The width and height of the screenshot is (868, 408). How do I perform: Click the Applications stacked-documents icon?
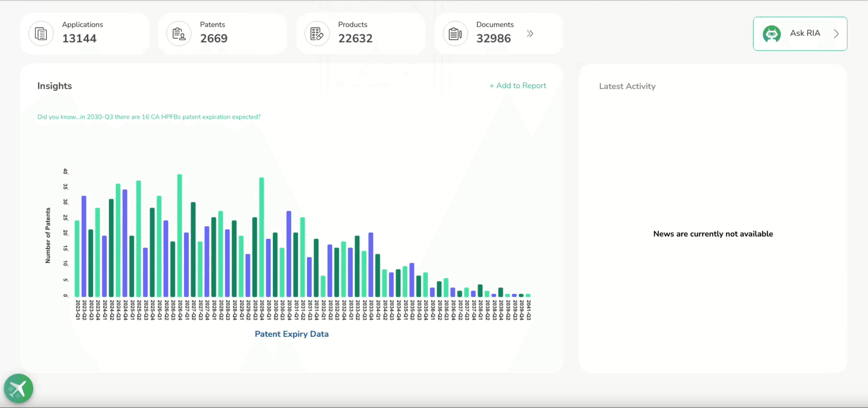coord(41,34)
